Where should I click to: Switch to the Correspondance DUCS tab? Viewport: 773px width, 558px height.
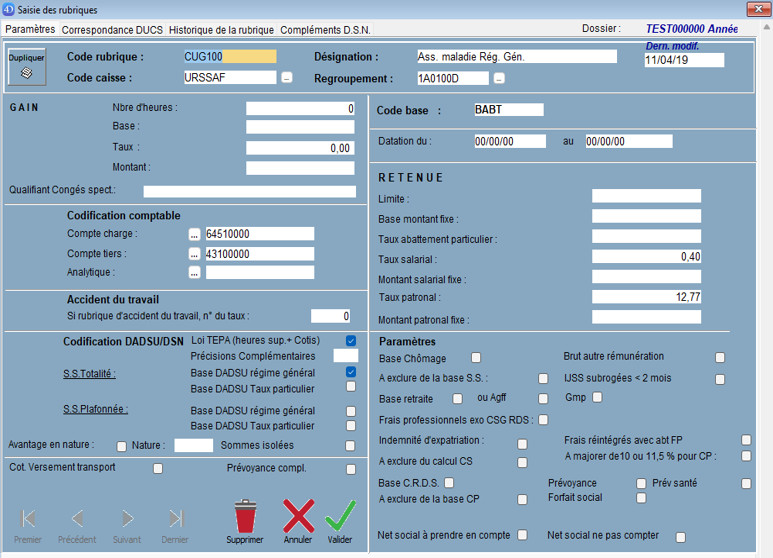tap(112, 30)
